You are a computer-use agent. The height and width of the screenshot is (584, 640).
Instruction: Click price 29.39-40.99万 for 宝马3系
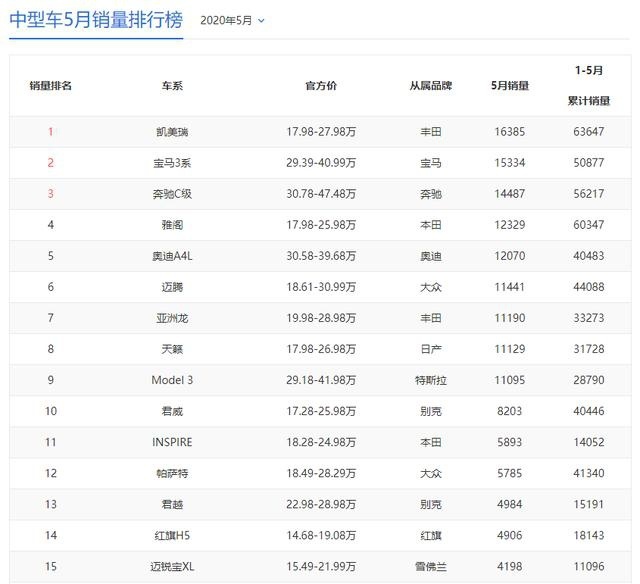click(x=321, y=163)
